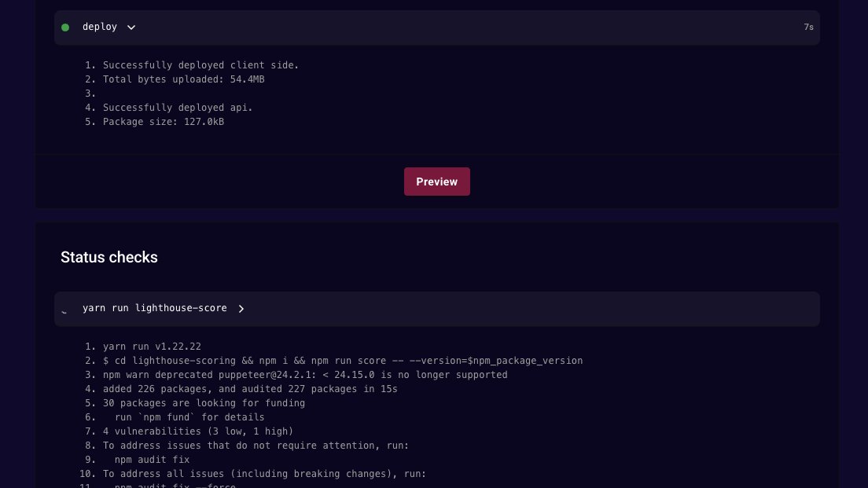Select the 'added 226 packages' log line
868x488 pixels.
[250, 389]
